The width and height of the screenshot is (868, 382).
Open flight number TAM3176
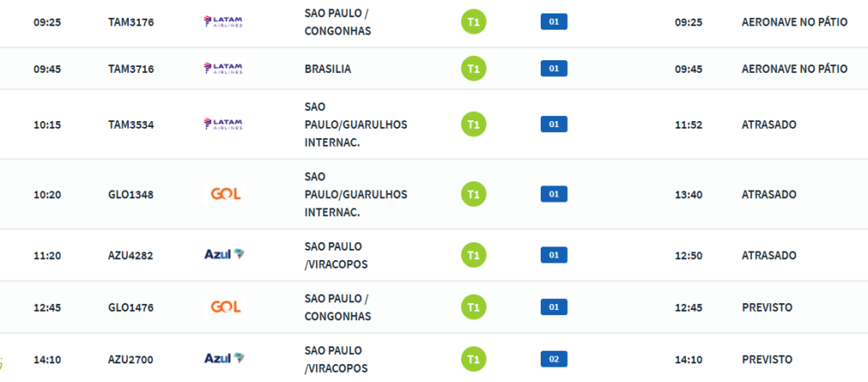point(131,23)
